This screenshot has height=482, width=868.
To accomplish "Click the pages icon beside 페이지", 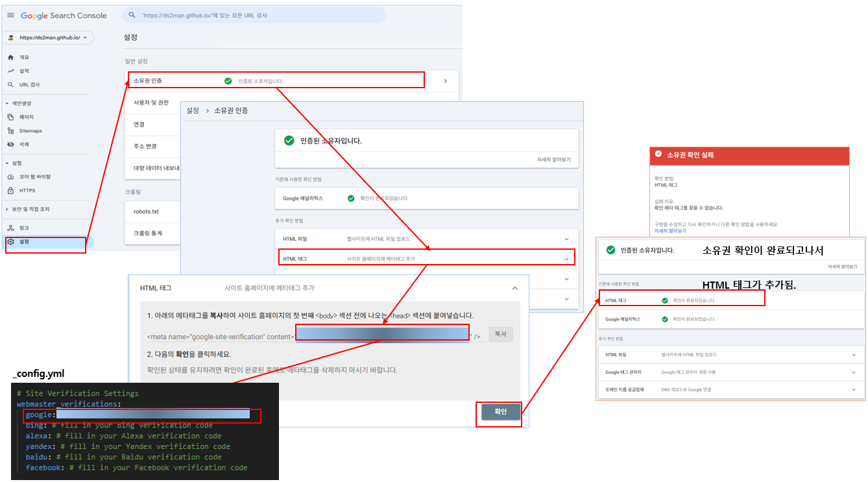I will pyautogui.click(x=10, y=117).
